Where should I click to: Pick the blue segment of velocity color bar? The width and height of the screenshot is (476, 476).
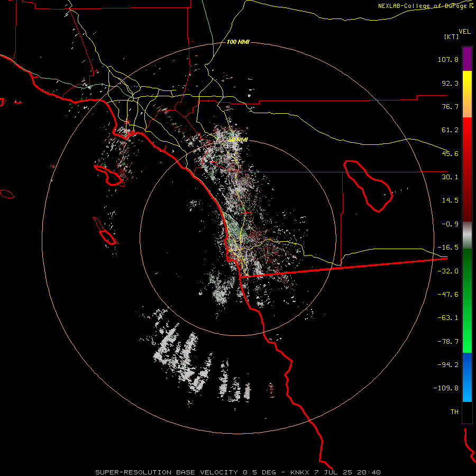(x=467, y=377)
